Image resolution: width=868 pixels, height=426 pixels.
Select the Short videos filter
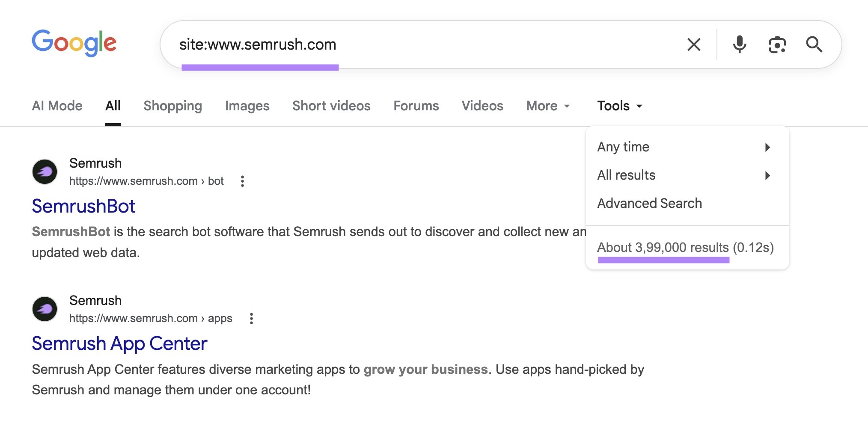click(x=331, y=106)
